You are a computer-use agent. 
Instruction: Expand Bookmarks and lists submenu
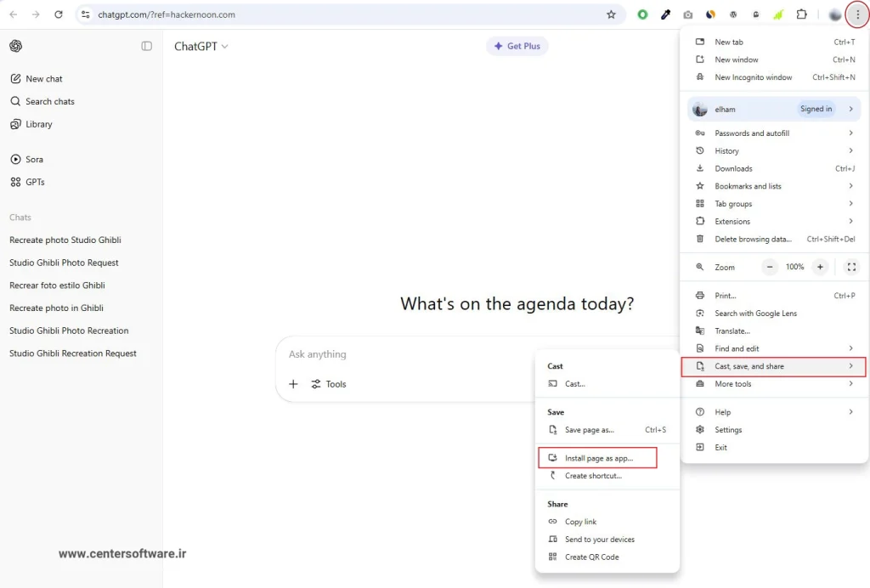774,186
